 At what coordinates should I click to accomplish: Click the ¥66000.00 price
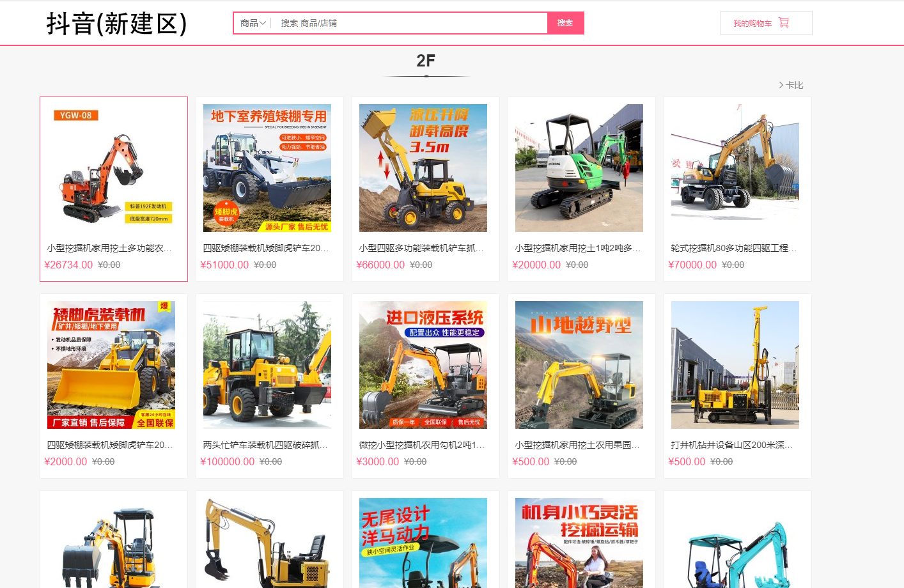(x=380, y=265)
